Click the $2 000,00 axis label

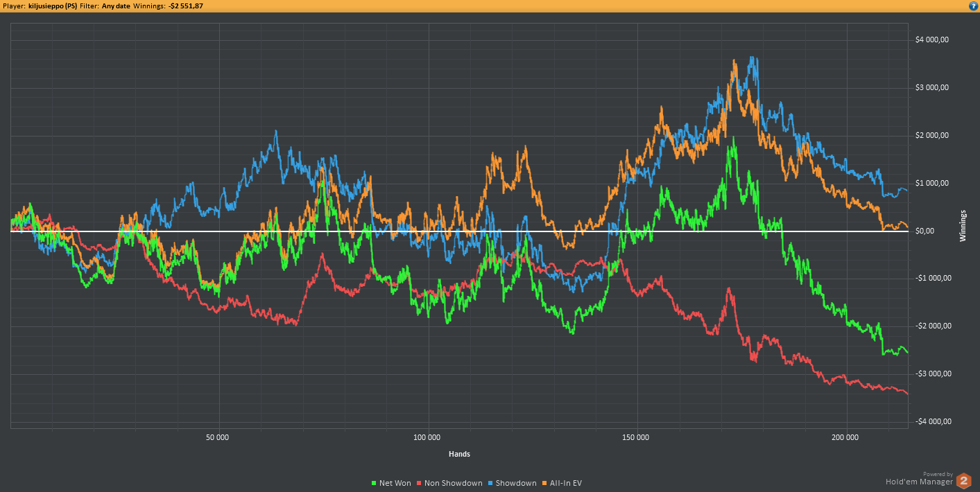[934, 135]
